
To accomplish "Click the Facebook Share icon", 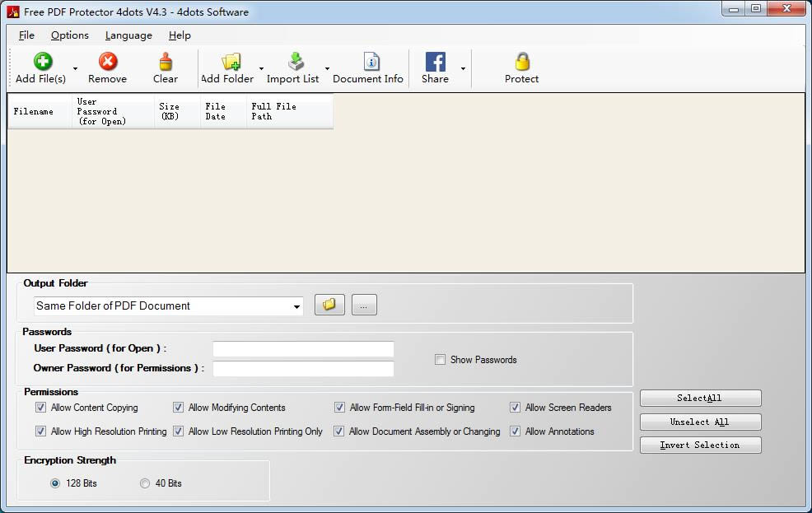I will 436,62.
